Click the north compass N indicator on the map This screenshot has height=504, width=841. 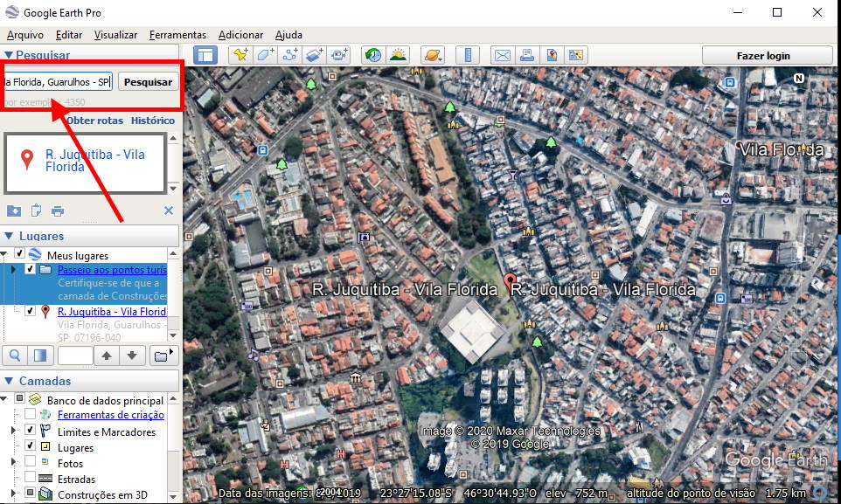(799, 79)
